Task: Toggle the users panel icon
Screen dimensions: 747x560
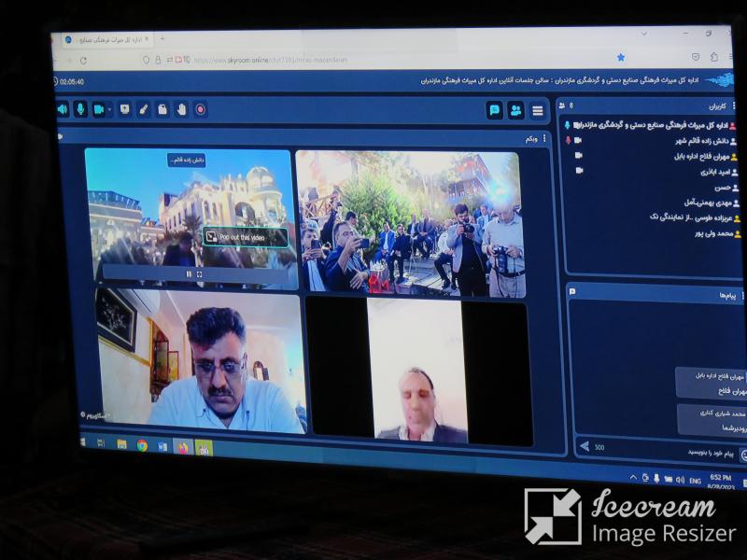Action: point(516,110)
